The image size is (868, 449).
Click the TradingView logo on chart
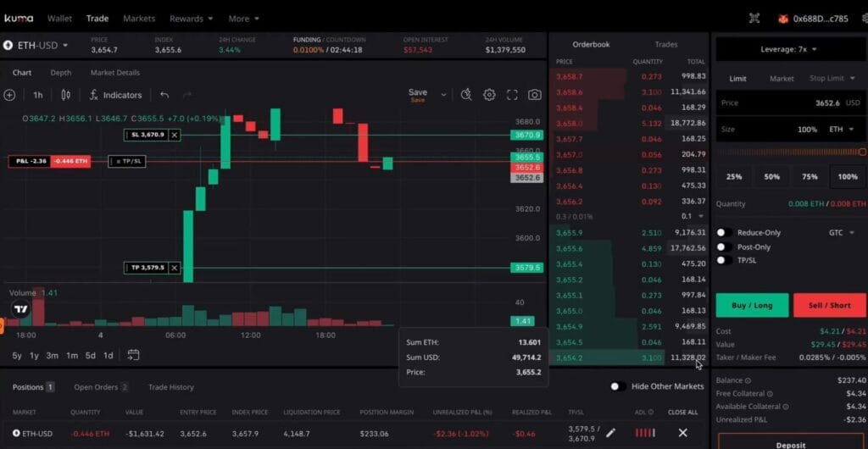tap(20, 310)
